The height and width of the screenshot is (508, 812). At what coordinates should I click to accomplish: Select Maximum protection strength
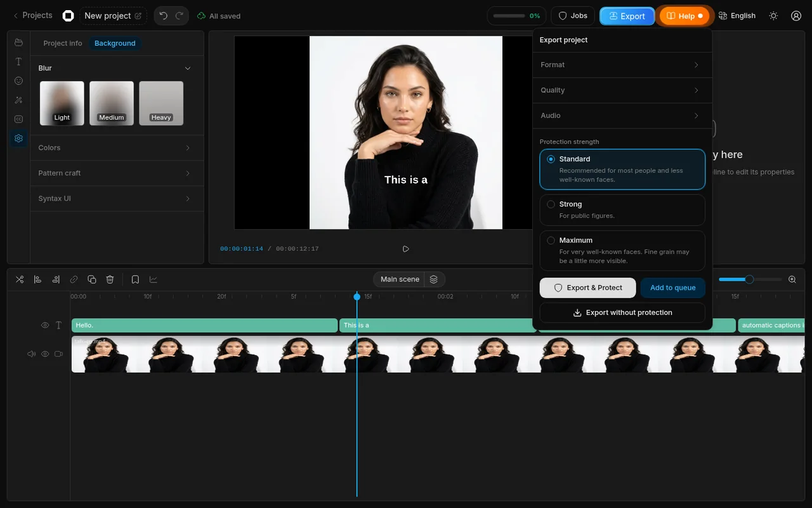pos(622,250)
